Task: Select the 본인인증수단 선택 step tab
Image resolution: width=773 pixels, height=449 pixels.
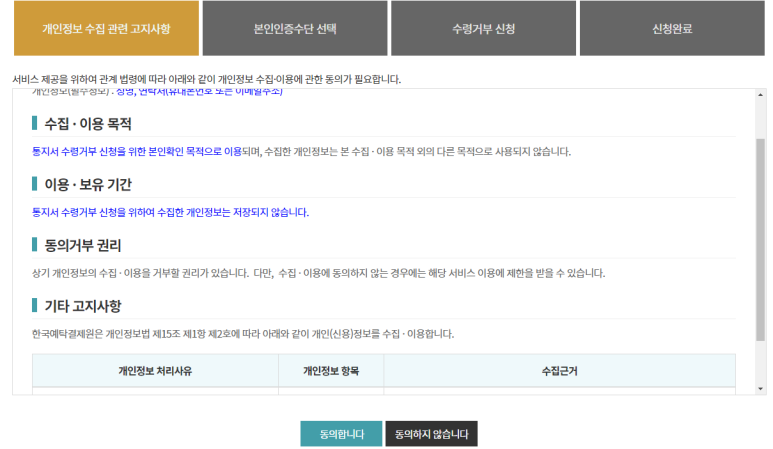Action: click(295, 28)
